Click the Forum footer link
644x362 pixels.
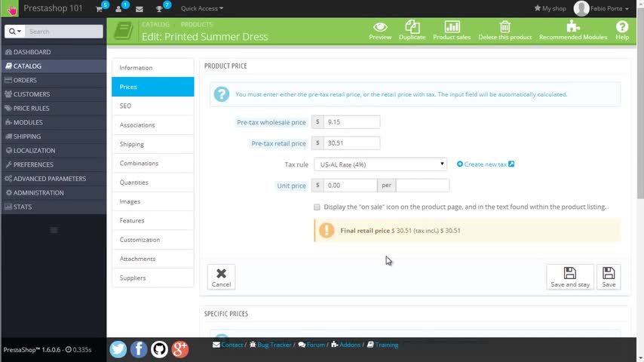pyautogui.click(x=311, y=345)
